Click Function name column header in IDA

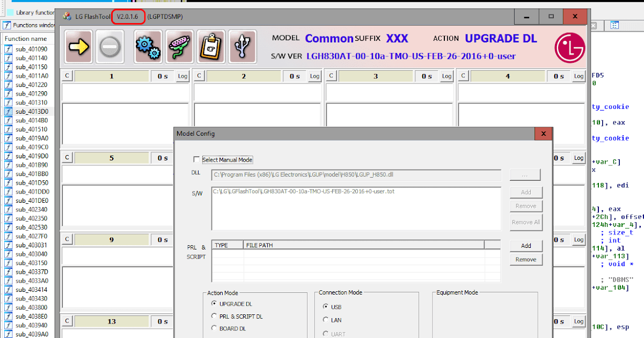click(26, 39)
